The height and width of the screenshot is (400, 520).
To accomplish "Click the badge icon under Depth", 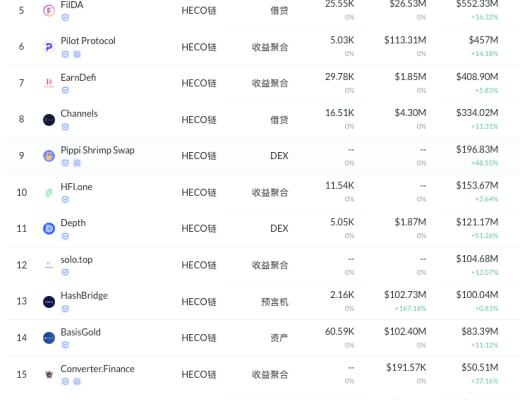I will 65,236.
